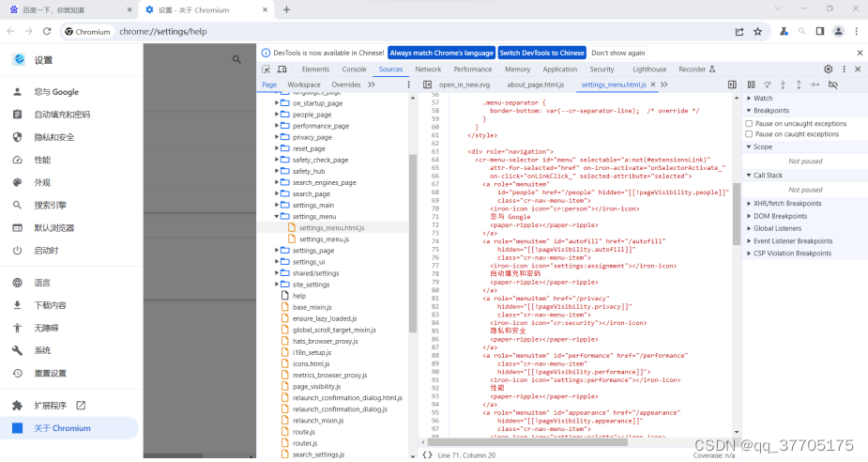The height and width of the screenshot is (462, 868).
Task: Bookmark this page with the star icon
Action: pyautogui.click(x=758, y=32)
